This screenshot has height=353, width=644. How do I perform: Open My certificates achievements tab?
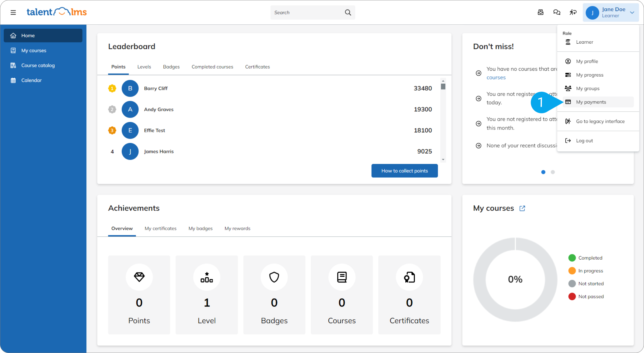click(161, 229)
